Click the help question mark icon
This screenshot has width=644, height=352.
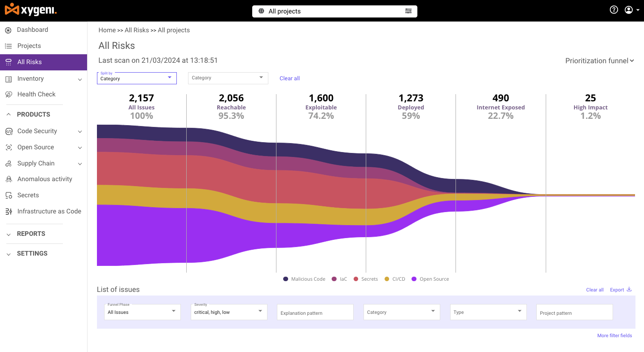614,10
